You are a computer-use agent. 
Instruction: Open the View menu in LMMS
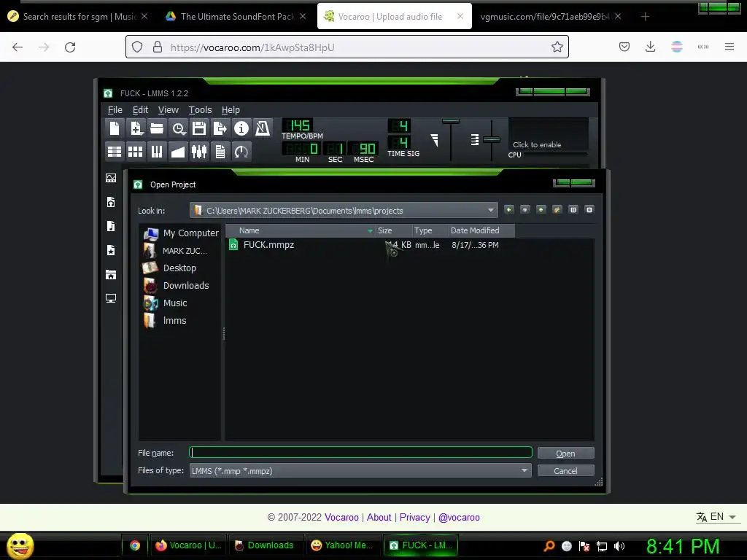pos(169,110)
